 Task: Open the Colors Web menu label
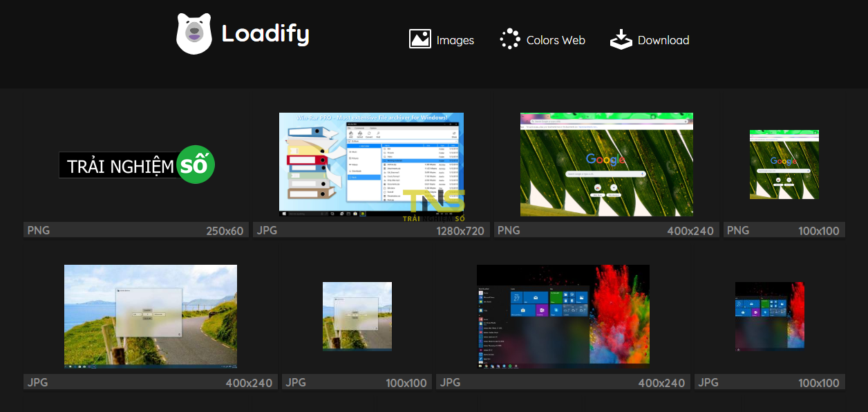(556, 40)
